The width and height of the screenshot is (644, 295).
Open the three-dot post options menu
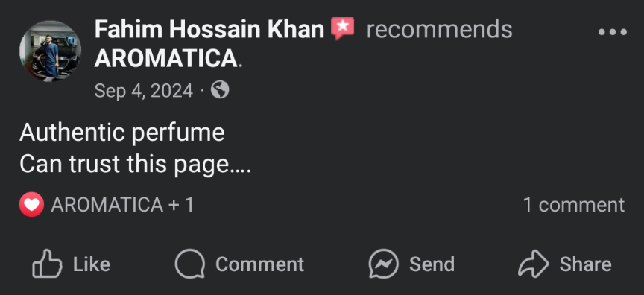coord(613,31)
